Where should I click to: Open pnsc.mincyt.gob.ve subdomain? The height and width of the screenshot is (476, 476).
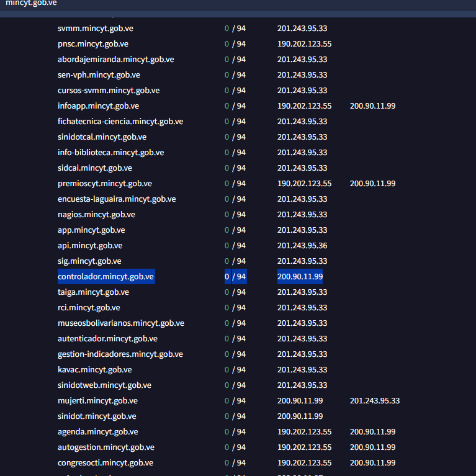coord(93,43)
